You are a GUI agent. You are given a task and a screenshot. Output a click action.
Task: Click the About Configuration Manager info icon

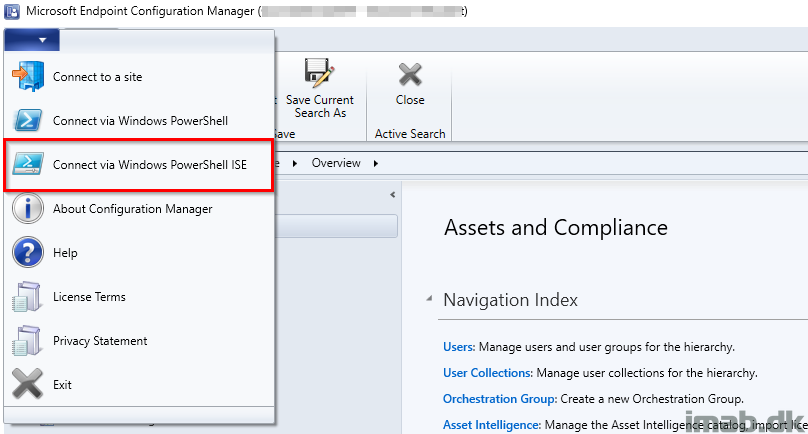point(28,208)
